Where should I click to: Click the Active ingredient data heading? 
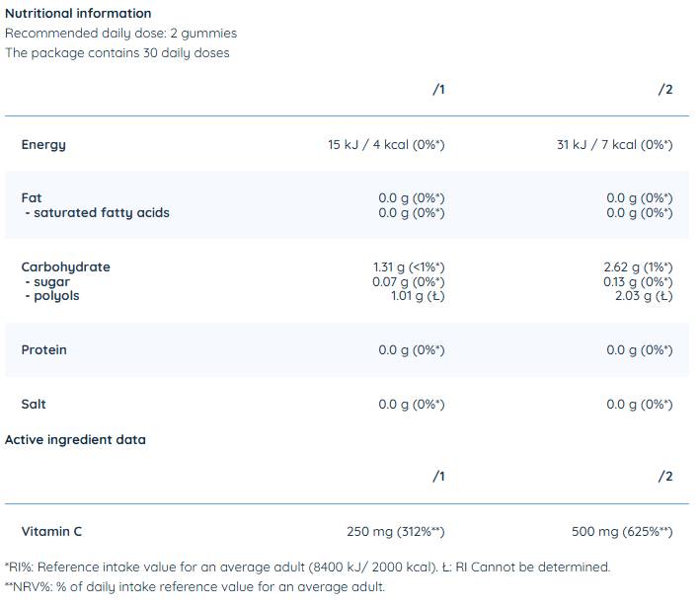coord(75,440)
